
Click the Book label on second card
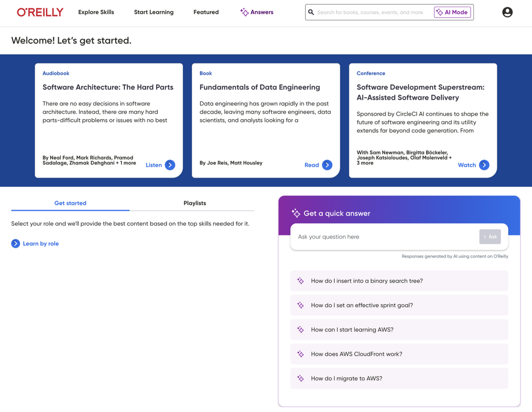tap(206, 74)
